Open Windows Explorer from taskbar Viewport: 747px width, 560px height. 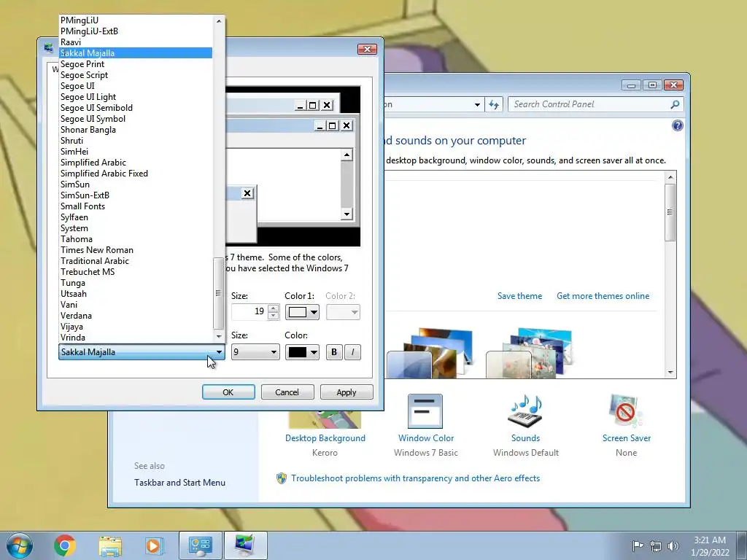click(110, 545)
